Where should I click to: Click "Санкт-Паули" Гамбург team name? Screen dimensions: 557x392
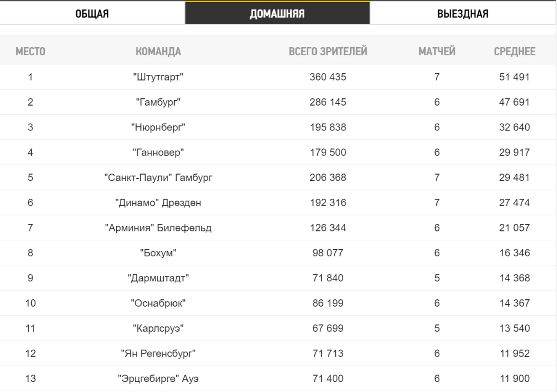158,178
